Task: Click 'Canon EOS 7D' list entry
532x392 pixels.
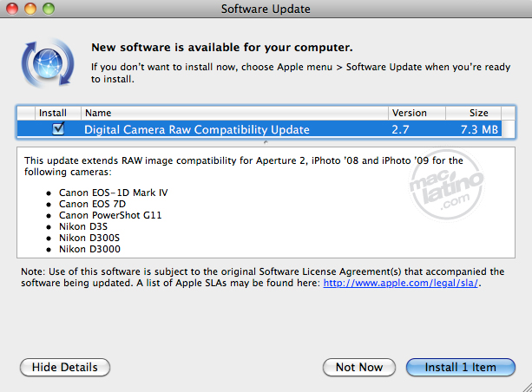Action: 92,204
